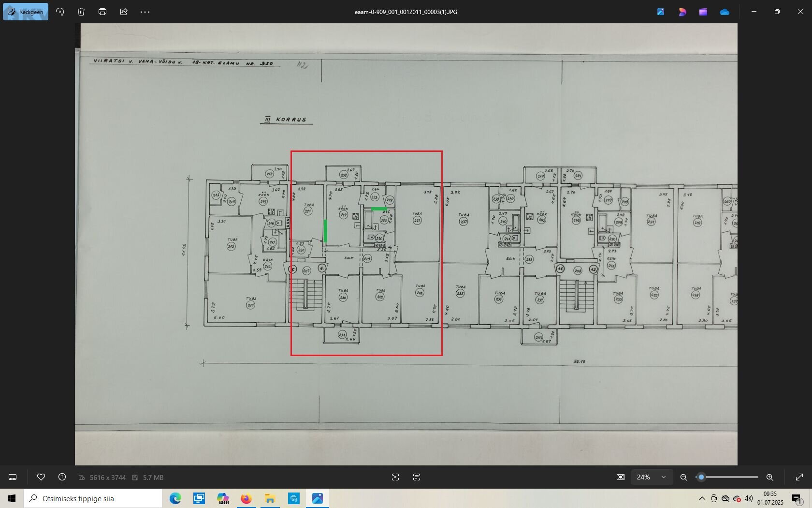Expand the 24% zoom level dropdown
Viewport: 812px width, 508px height.
pos(663,477)
